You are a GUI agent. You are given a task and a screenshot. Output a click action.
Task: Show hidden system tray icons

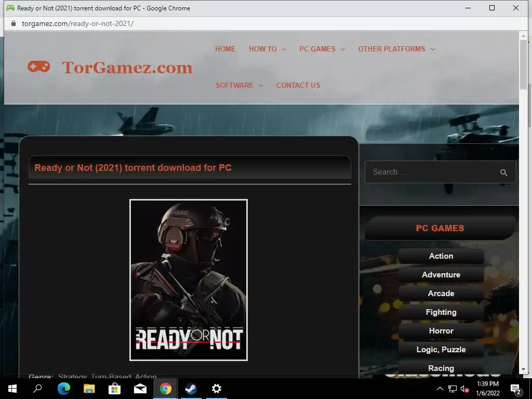[x=440, y=389]
